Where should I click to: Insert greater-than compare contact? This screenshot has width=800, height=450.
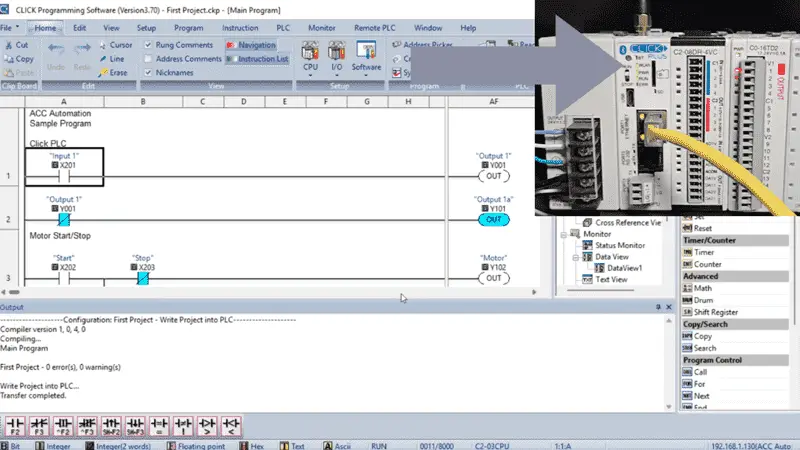tap(207, 426)
